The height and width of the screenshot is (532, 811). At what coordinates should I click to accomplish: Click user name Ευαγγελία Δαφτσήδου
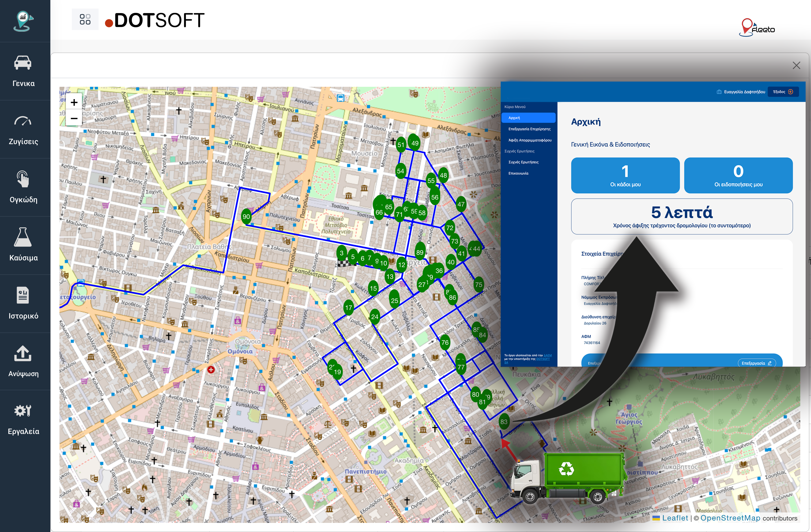pos(744,92)
